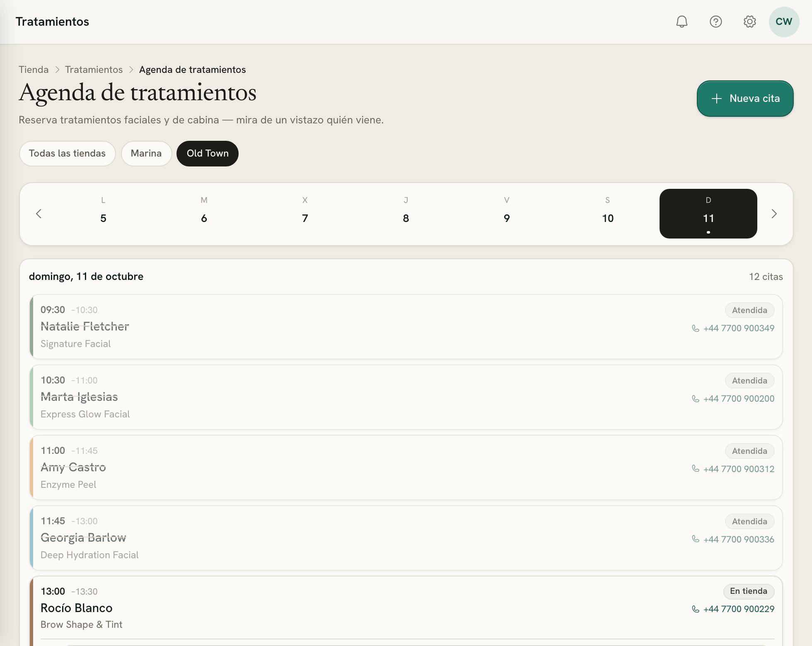
Task: Open Tratamientos breadcrumb link
Action: pos(94,70)
